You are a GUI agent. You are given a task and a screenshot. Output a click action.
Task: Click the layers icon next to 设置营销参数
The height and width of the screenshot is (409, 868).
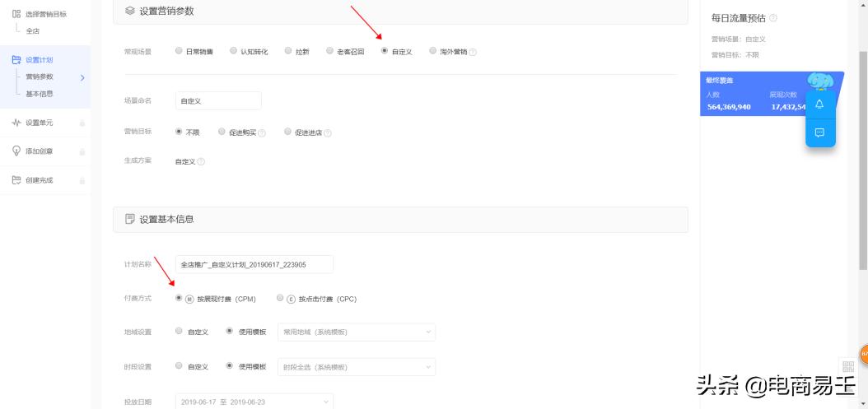(130, 11)
